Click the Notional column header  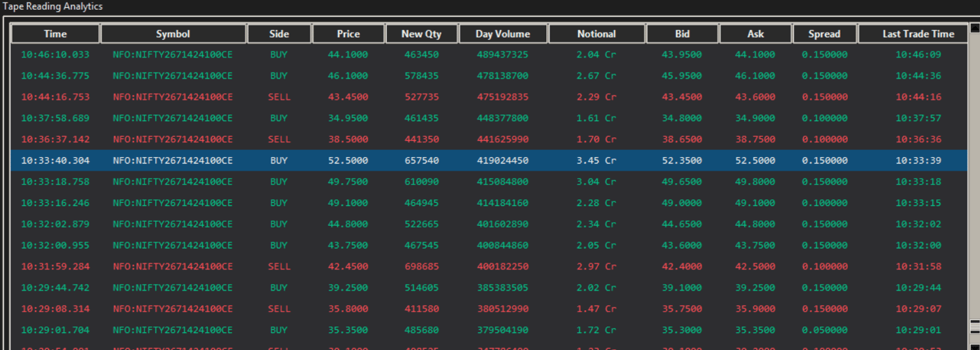(596, 34)
